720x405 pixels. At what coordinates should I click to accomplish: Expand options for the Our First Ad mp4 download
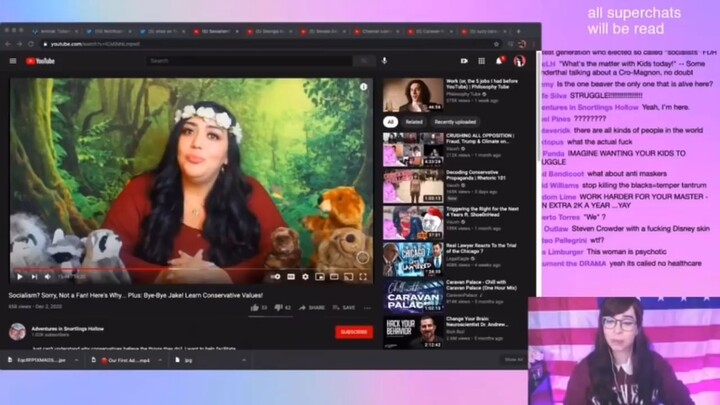pyautogui.click(x=160, y=360)
